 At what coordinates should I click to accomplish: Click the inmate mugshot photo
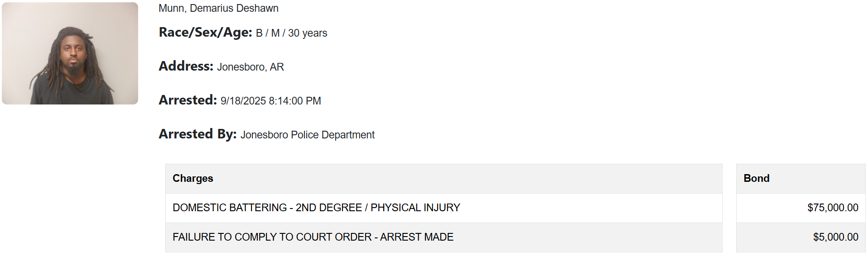point(70,53)
